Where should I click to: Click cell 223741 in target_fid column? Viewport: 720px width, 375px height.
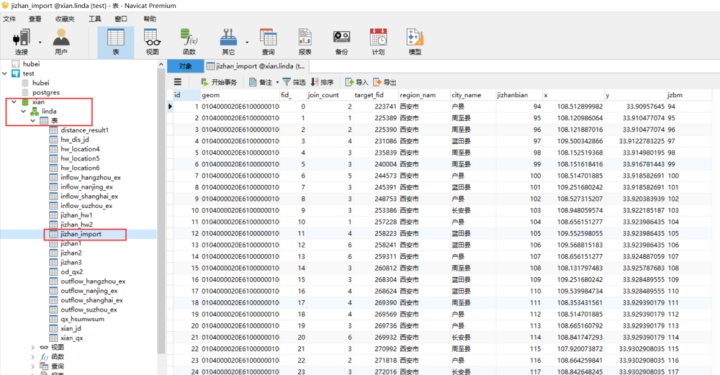point(375,106)
